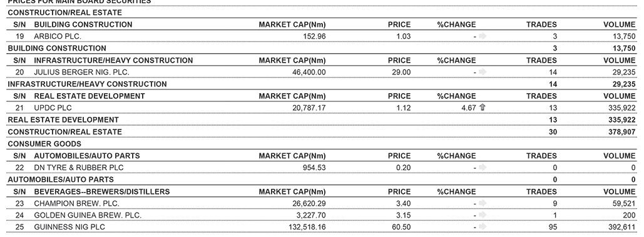Select GUINNESS NIG PLC row name

(69, 227)
